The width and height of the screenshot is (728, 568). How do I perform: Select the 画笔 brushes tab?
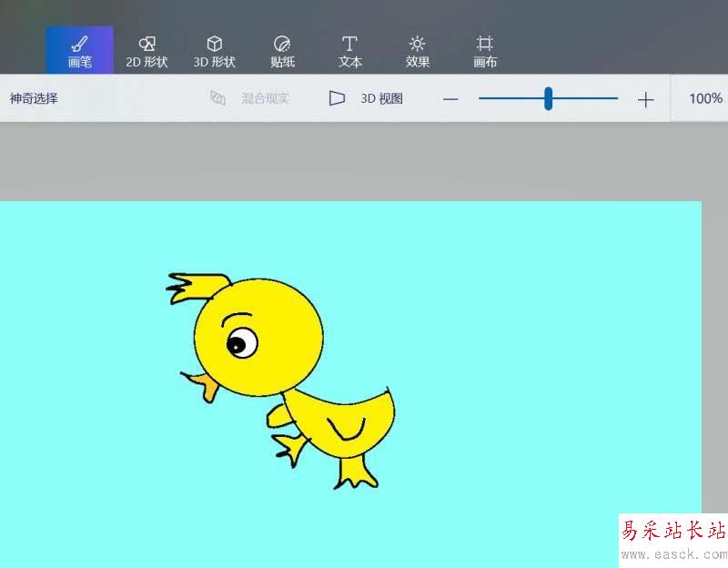[79, 50]
